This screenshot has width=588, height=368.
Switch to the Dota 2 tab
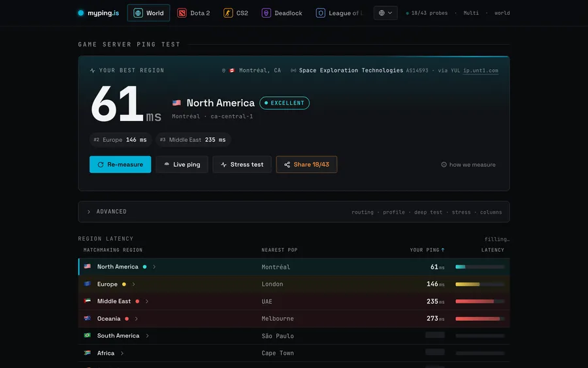point(193,13)
